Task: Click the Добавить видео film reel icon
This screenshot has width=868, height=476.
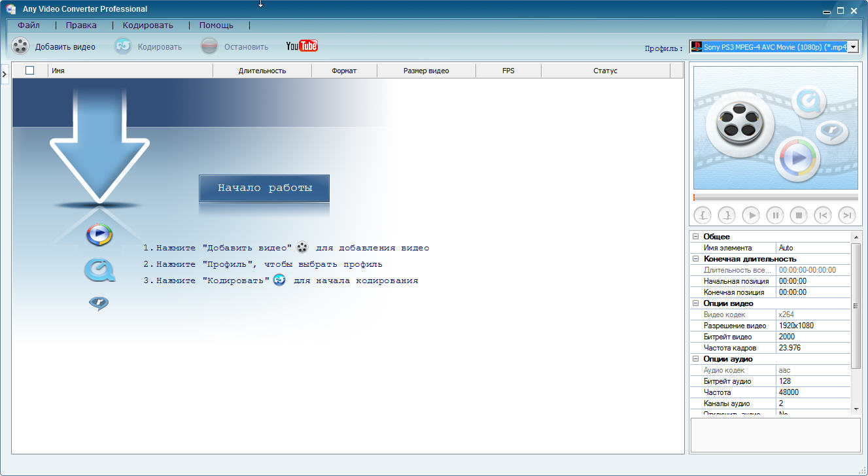Action: pos(21,46)
